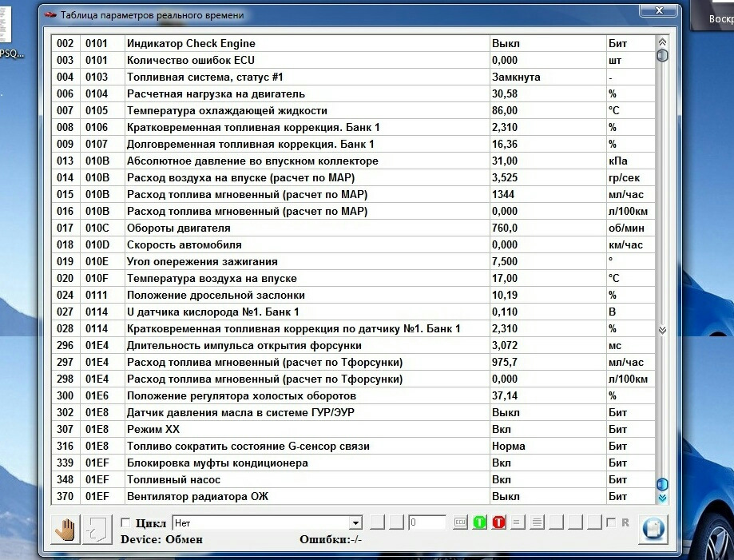Click PID code 010C cell

click(102, 228)
